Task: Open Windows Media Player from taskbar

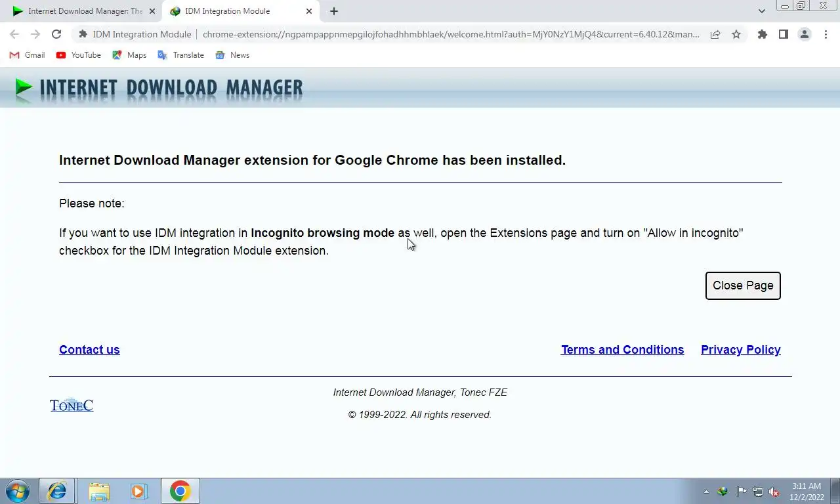Action: point(138,491)
